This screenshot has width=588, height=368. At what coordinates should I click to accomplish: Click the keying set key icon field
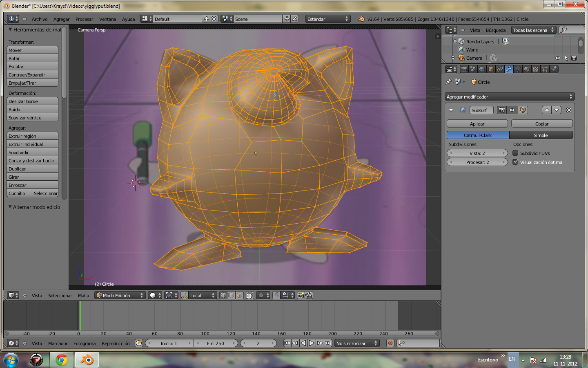tap(418, 343)
